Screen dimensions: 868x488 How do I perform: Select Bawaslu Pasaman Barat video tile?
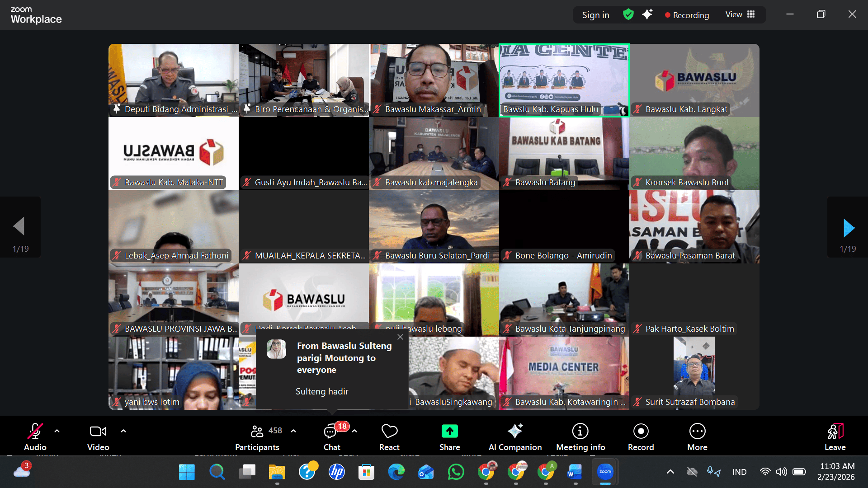tap(694, 227)
